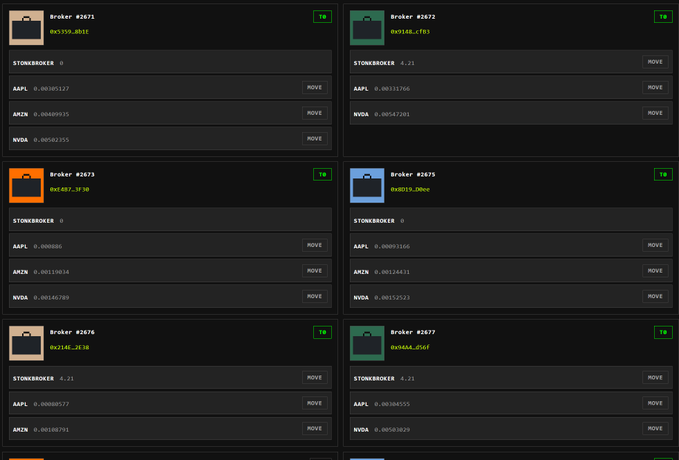Click the STONKBROKER 0 row in Broker #2675
Image resolution: width=679 pixels, height=460 pixels.
pyautogui.click(x=511, y=220)
